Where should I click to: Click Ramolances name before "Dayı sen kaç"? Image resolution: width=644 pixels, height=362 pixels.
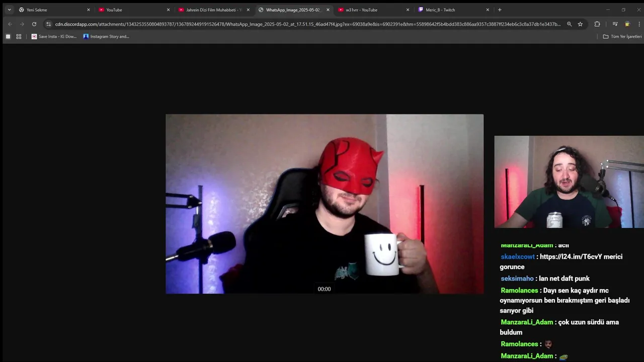pyautogui.click(x=519, y=291)
